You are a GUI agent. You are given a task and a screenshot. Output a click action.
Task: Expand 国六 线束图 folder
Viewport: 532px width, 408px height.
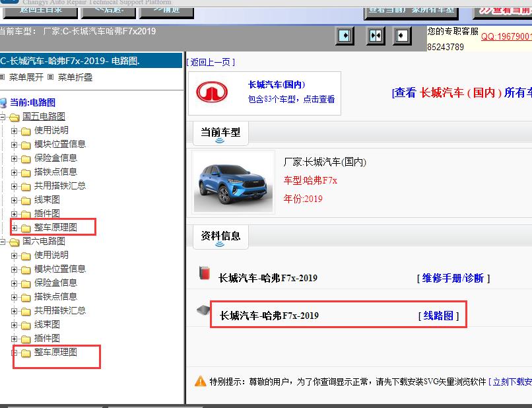15,325
